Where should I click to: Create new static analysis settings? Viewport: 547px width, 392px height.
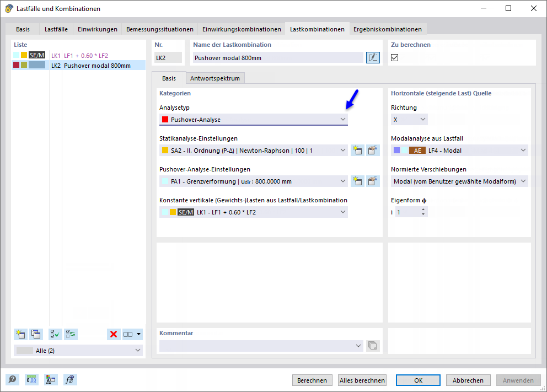[x=357, y=150]
